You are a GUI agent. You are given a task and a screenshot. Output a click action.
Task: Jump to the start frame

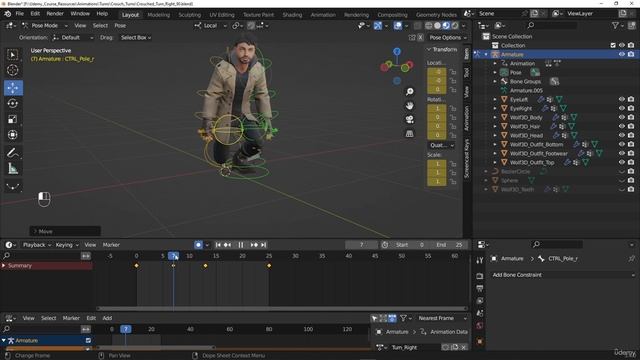point(218,245)
